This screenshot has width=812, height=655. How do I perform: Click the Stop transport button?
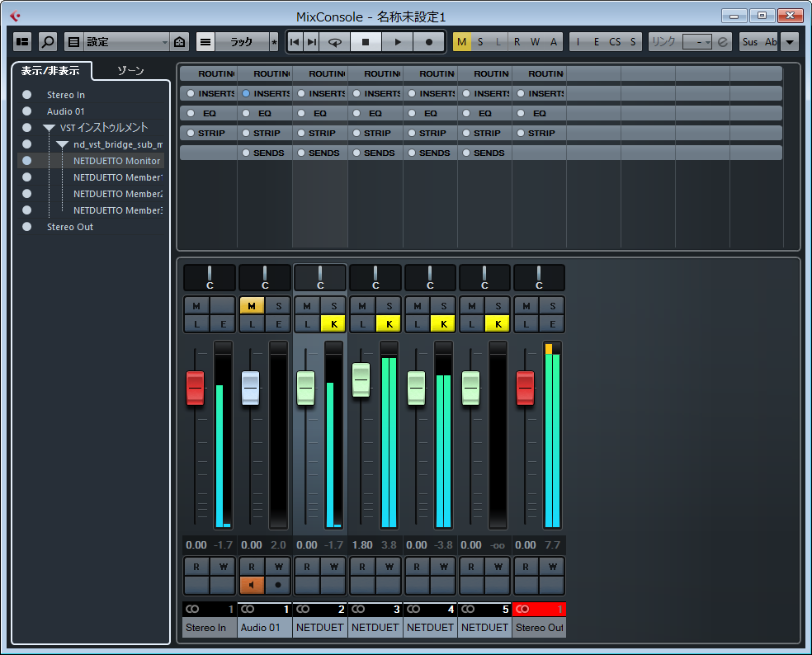[x=366, y=42]
